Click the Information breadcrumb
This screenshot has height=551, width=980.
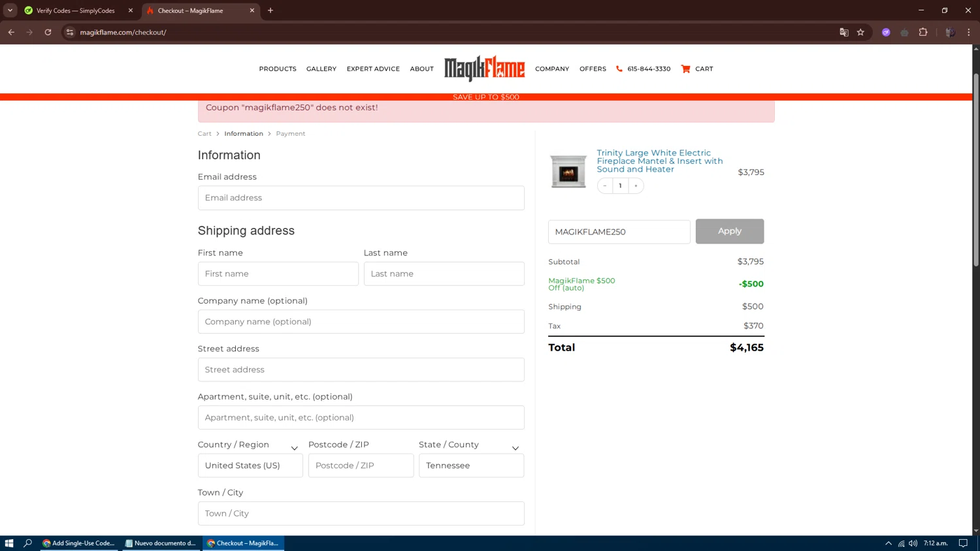(244, 133)
